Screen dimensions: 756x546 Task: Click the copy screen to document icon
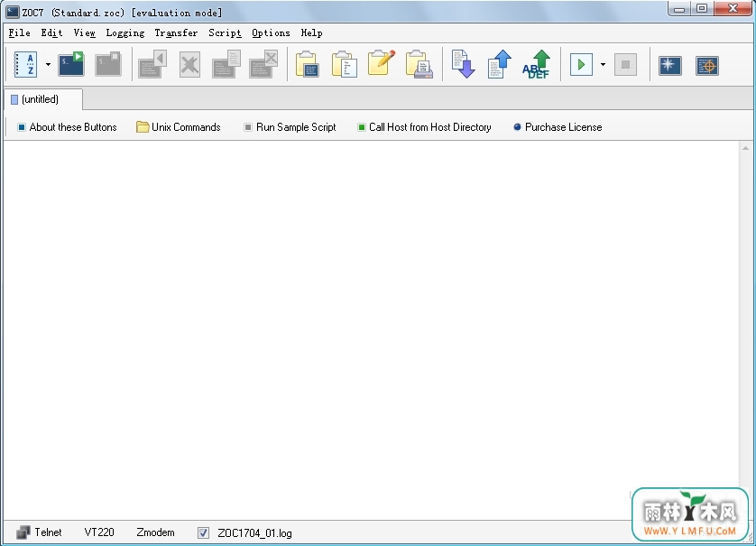pos(226,64)
